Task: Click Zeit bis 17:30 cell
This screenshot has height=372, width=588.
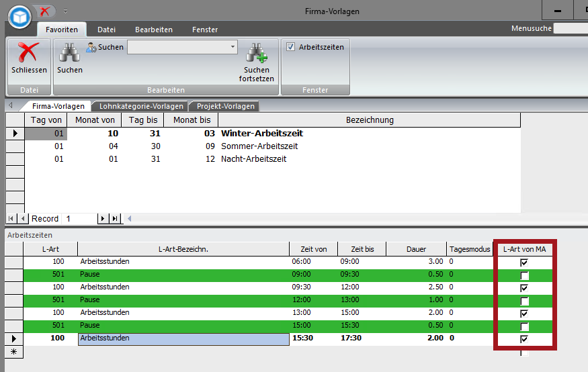Action: click(362, 338)
